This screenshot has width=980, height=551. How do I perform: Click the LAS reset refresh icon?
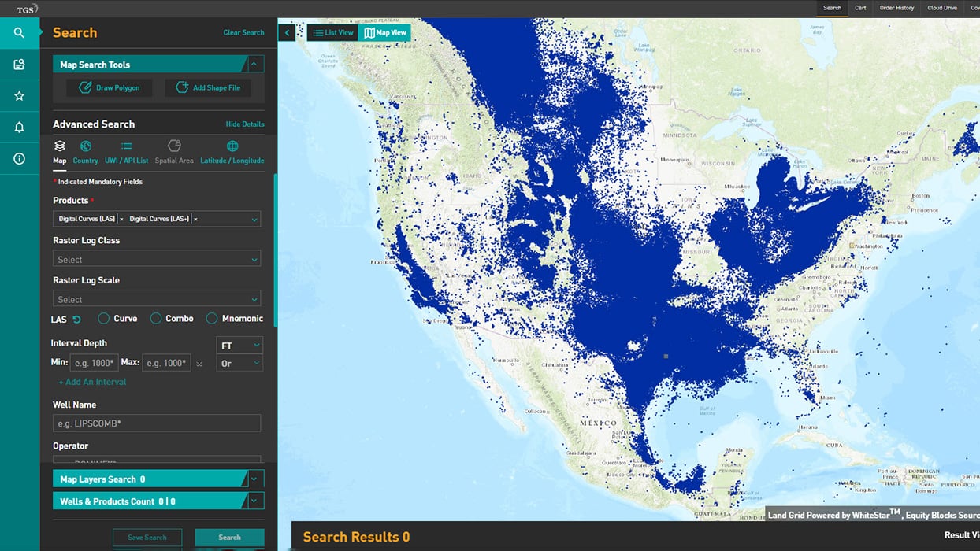pyautogui.click(x=76, y=319)
